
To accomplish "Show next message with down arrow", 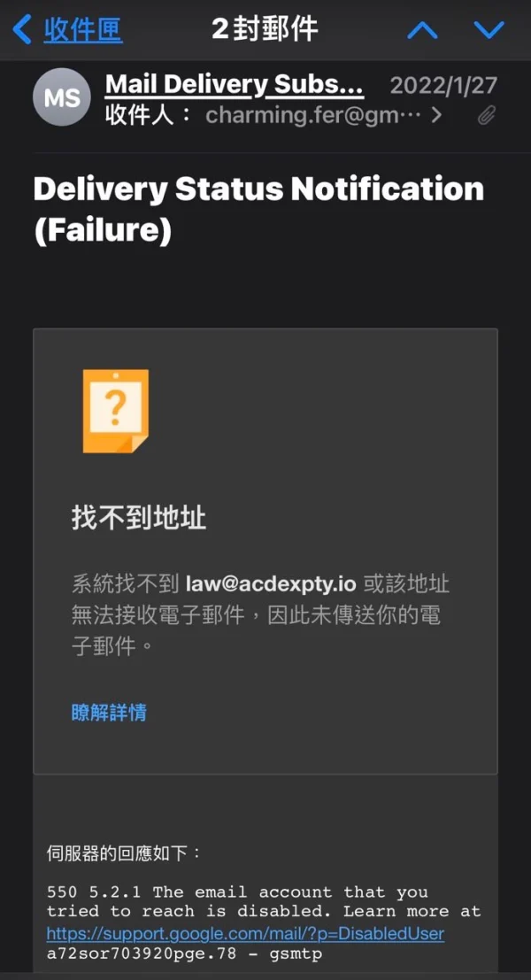I will (x=489, y=29).
